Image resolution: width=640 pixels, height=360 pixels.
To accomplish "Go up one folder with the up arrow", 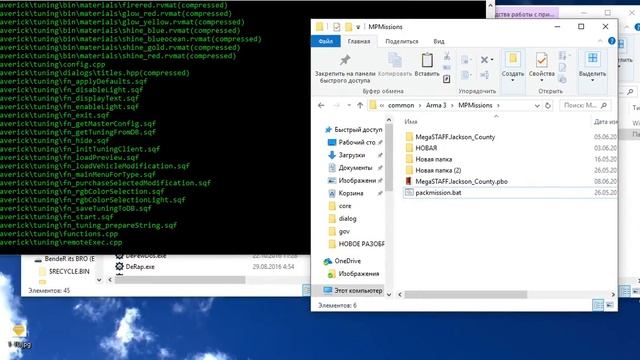I will point(360,105).
